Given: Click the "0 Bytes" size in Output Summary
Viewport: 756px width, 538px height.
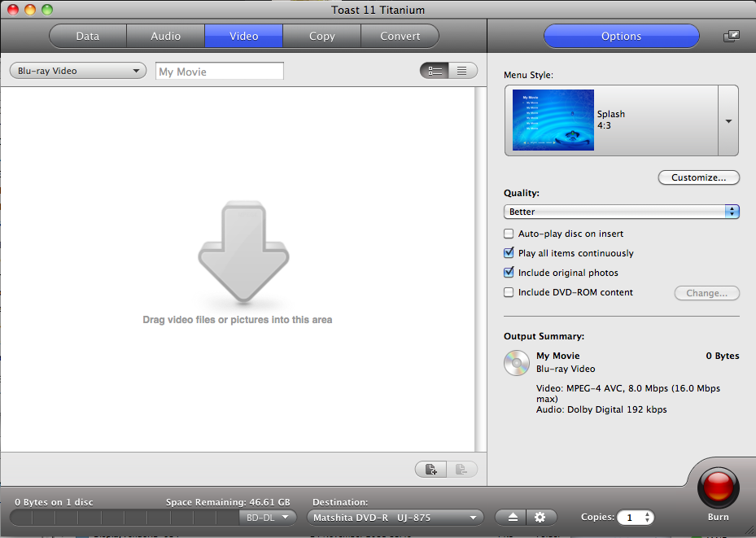Looking at the screenshot, I should tap(723, 356).
